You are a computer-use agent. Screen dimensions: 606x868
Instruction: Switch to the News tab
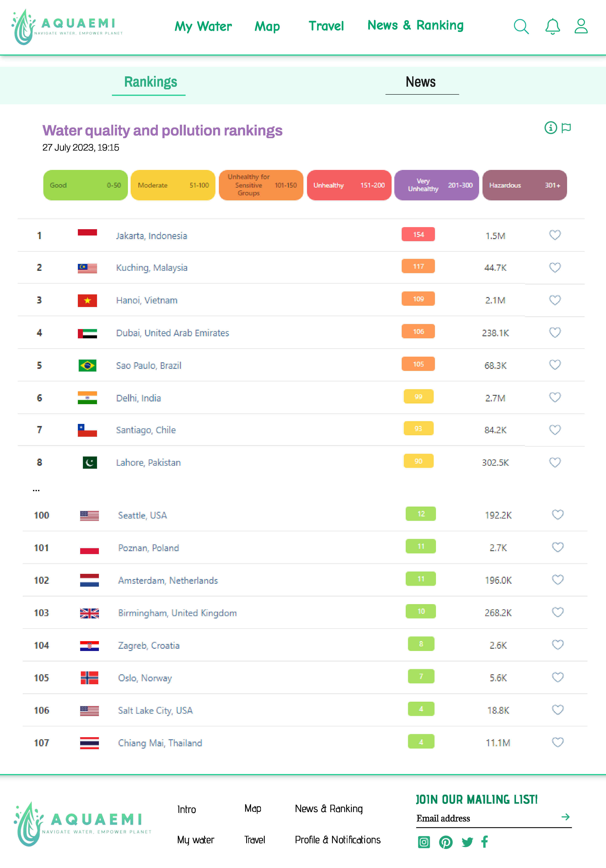coord(421,82)
